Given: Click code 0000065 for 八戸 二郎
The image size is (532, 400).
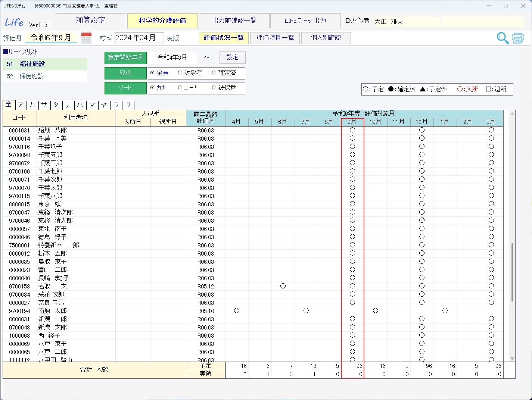Looking at the screenshot, I should (x=19, y=352).
